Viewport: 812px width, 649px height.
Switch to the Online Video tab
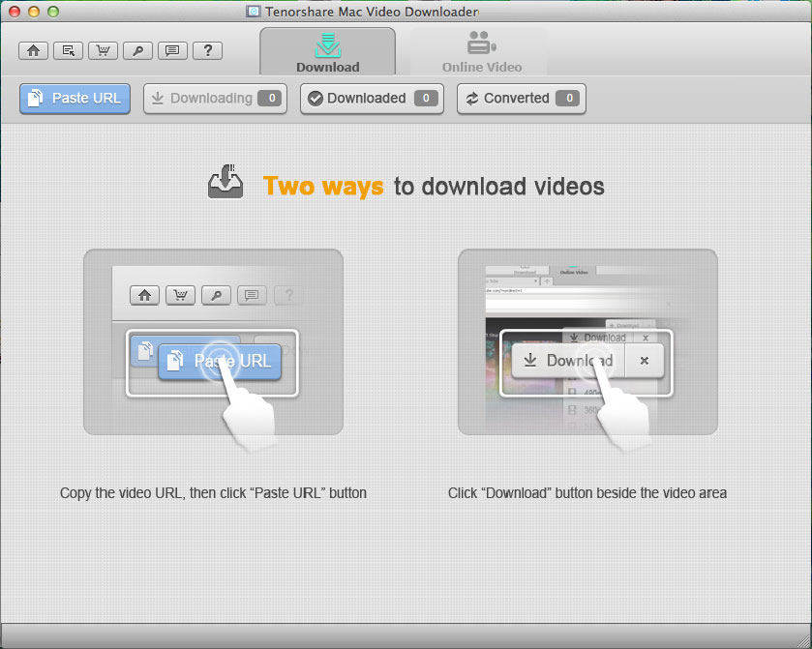(481, 52)
